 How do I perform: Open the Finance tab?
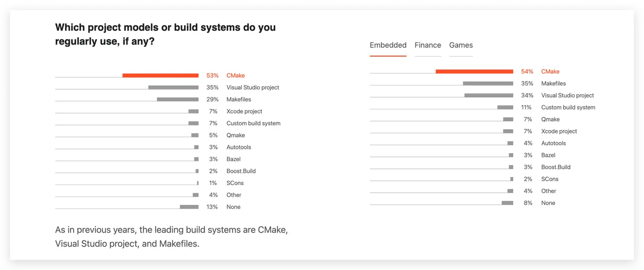427,45
